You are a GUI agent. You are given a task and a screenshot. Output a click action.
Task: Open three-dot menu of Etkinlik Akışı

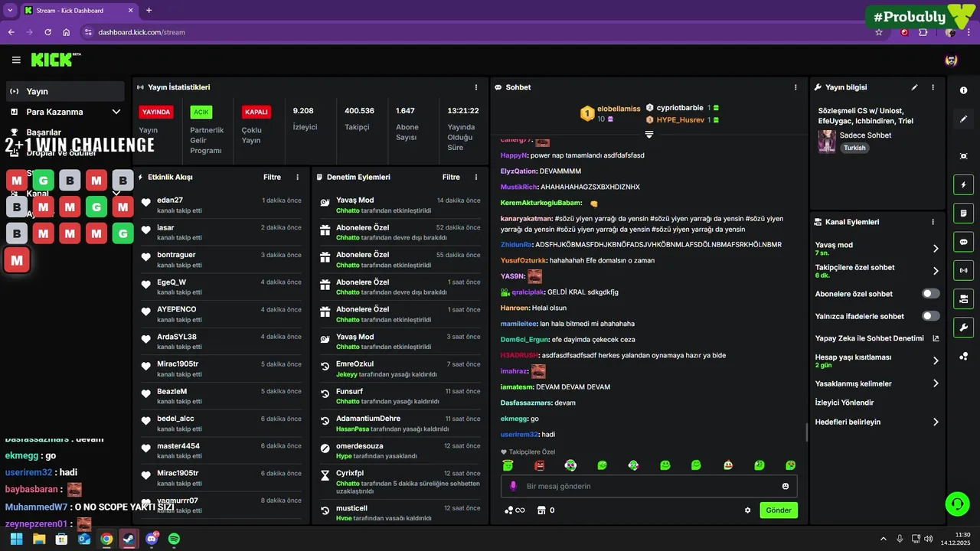click(x=298, y=177)
